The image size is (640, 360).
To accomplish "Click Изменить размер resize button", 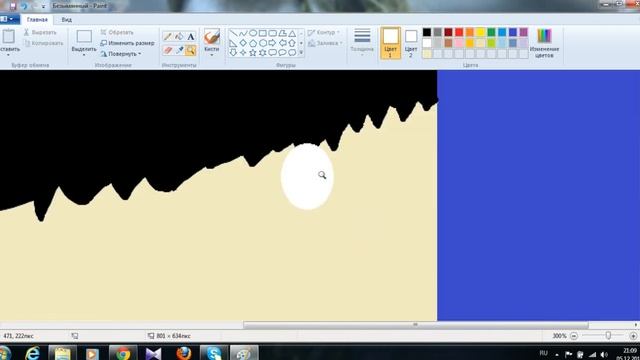I will tap(127, 43).
